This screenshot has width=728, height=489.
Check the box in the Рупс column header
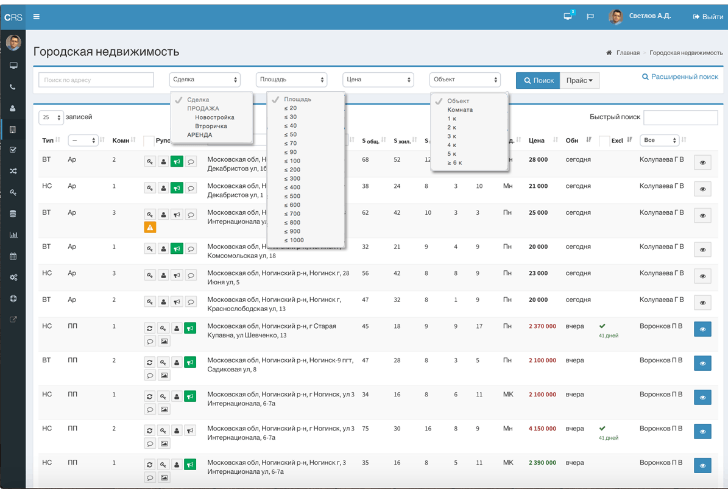tap(149, 141)
